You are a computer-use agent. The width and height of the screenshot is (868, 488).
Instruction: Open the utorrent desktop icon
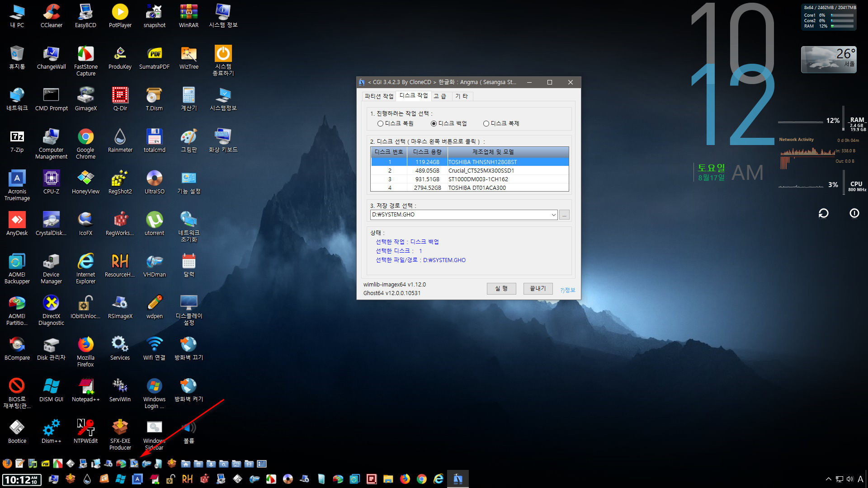[154, 224]
